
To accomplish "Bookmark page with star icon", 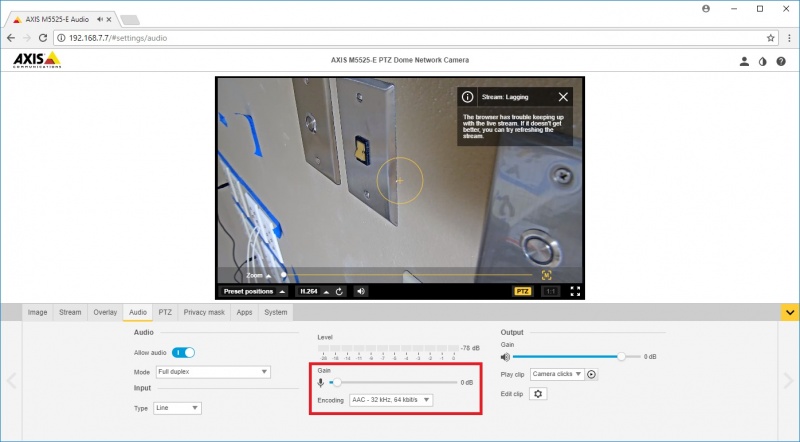I will click(x=770, y=38).
